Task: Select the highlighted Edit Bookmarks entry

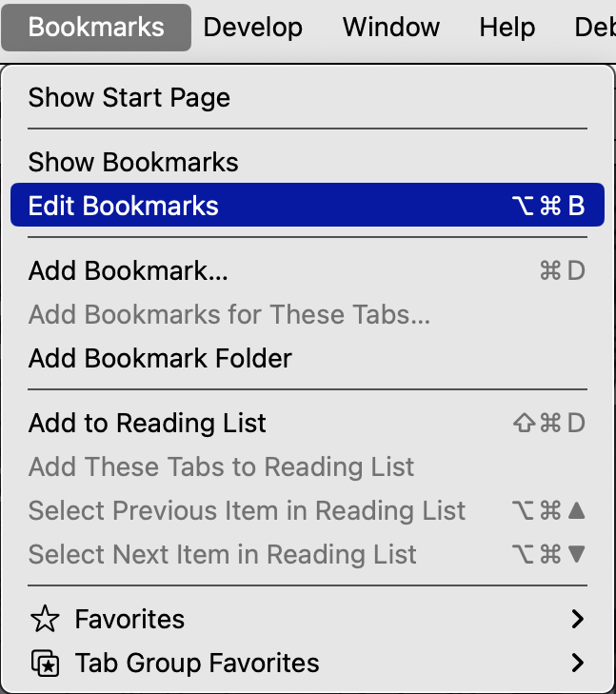Action: [x=308, y=206]
